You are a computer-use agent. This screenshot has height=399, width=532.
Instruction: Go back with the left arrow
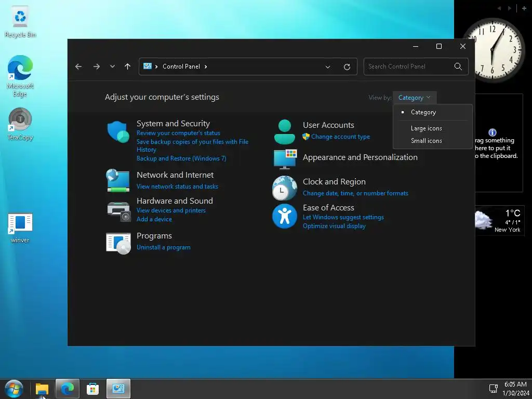pyautogui.click(x=78, y=66)
